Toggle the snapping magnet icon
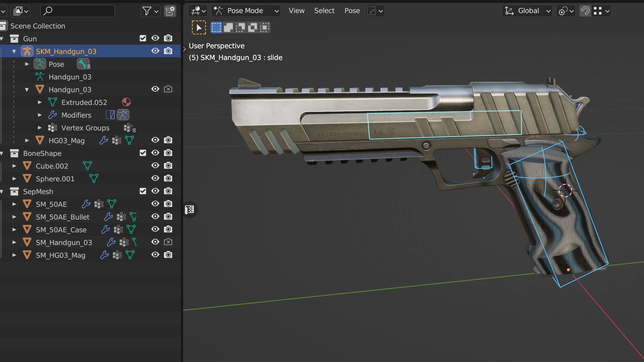This screenshot has width=644, height=362. click(x=585, y=11)
